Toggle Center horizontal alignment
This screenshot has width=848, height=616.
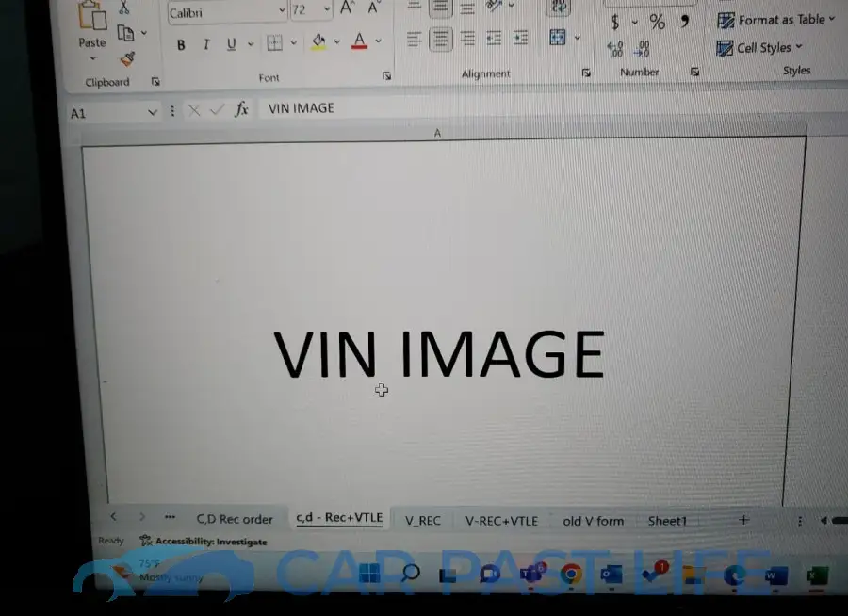point(441,39)
